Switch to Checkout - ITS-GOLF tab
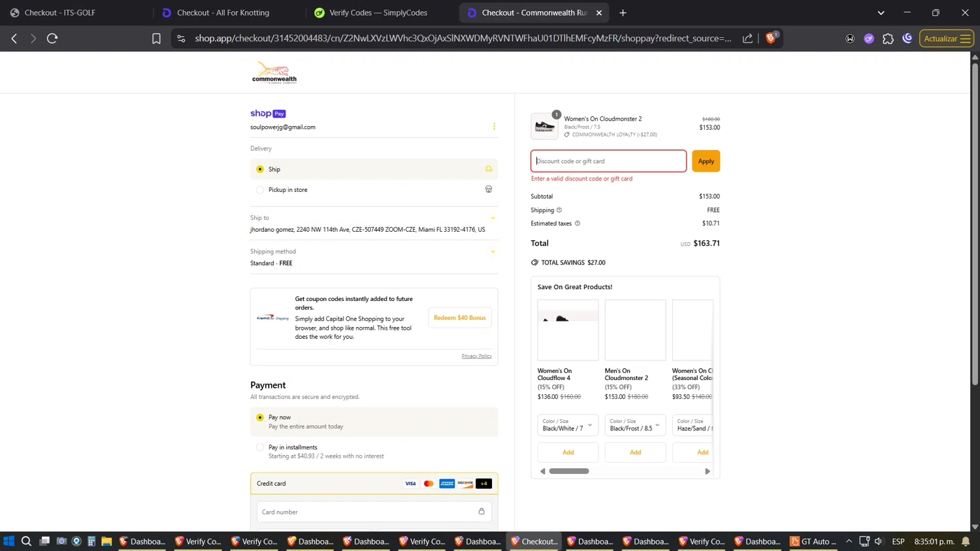The image size is (980, 551). coord(59,12)
